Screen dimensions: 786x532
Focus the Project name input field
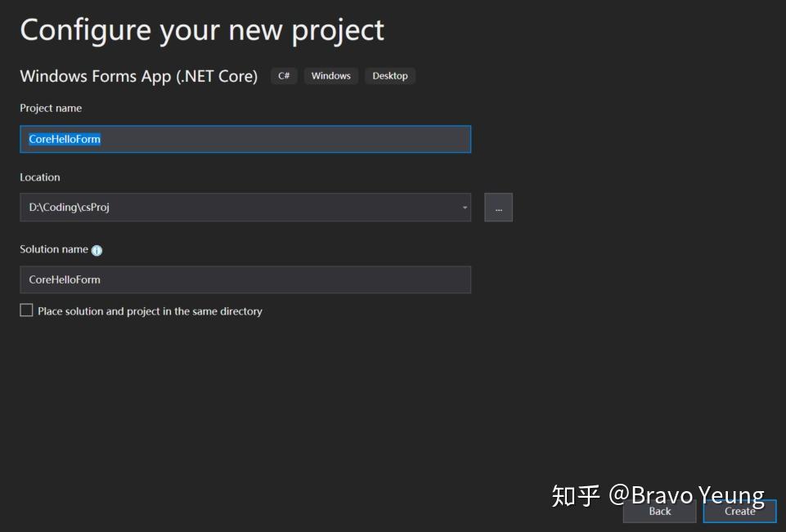[x=245, y=139]
